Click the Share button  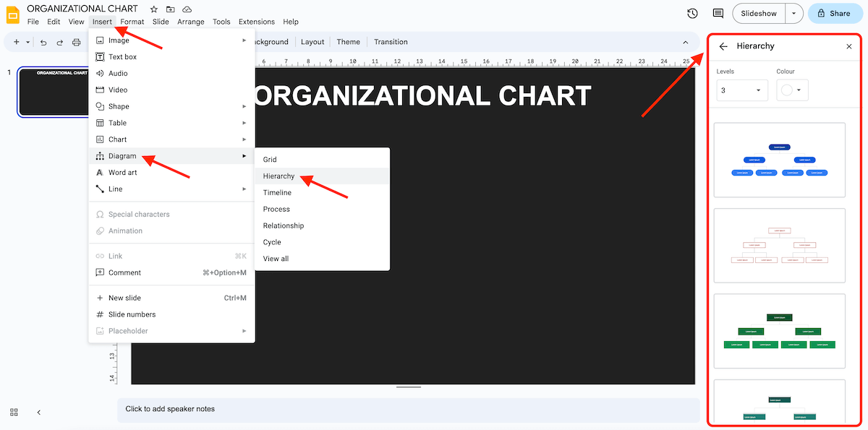point(834,13)
